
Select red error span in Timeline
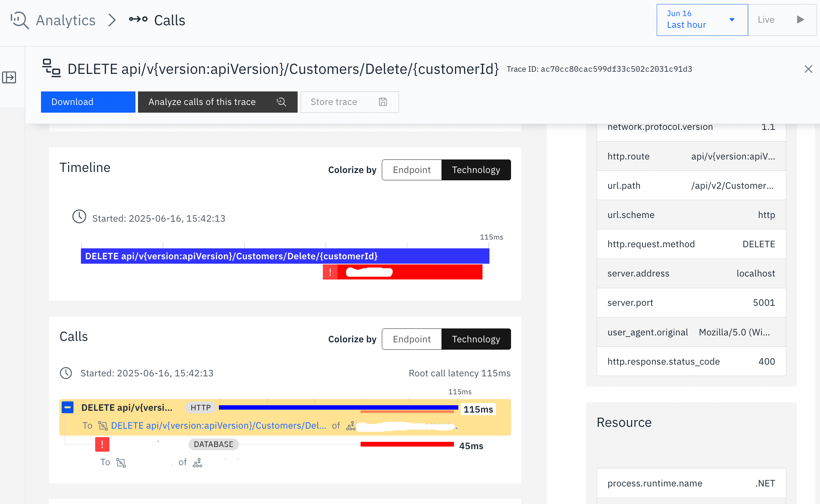tap(403, 272)
